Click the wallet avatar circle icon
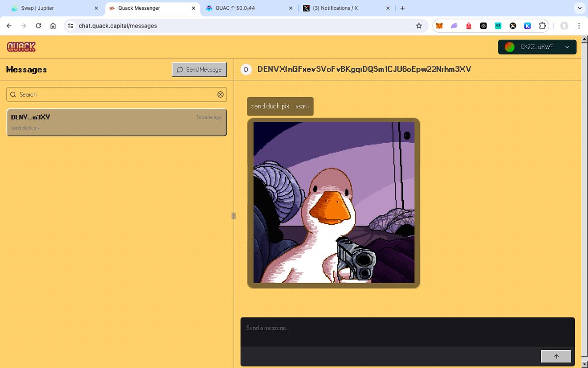Screen dimensions: 588x368 (510, 47)
